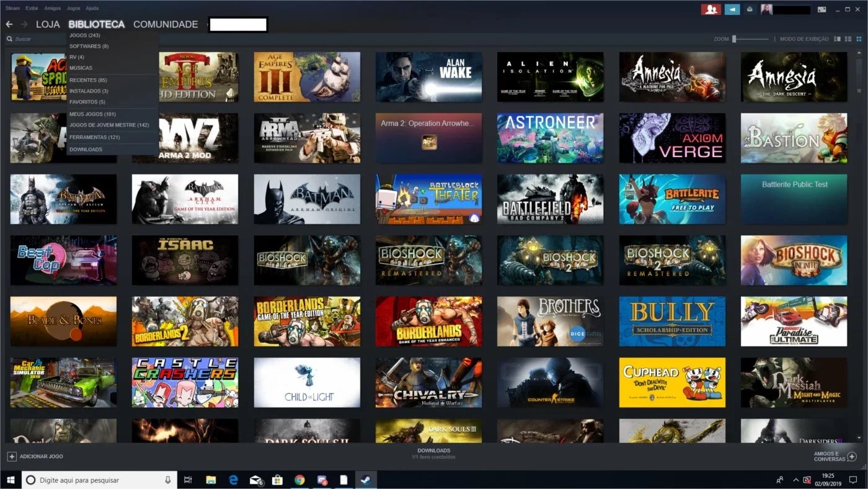This screenshot has width=868, height=489.
Task: Go back with the left arrow button
Action: [x=9, y=24]
